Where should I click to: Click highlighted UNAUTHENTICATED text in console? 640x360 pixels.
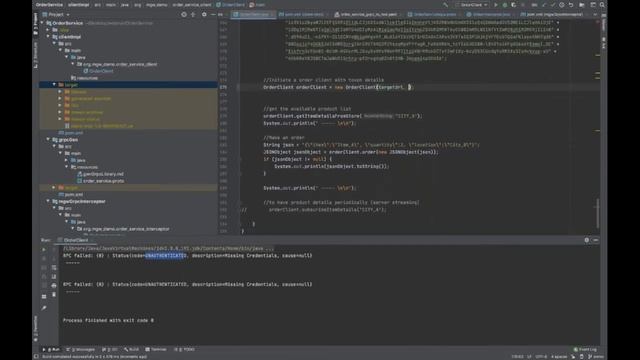pos(166,256)
